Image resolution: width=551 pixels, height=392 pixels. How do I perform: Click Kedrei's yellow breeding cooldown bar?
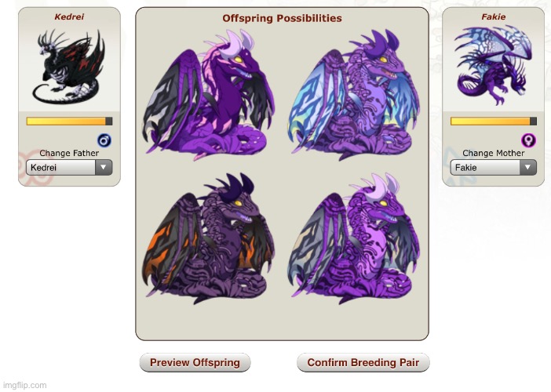(69, 122)
